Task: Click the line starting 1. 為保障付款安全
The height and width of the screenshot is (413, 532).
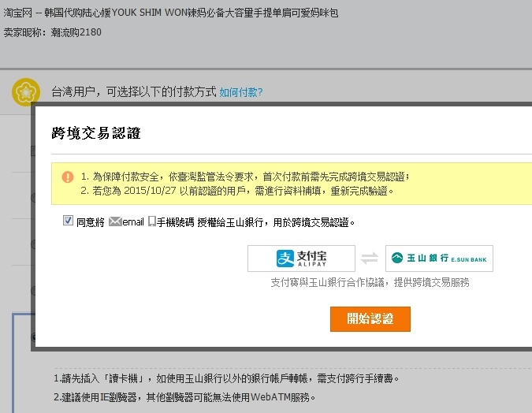Action: click(x=245, y=177)
